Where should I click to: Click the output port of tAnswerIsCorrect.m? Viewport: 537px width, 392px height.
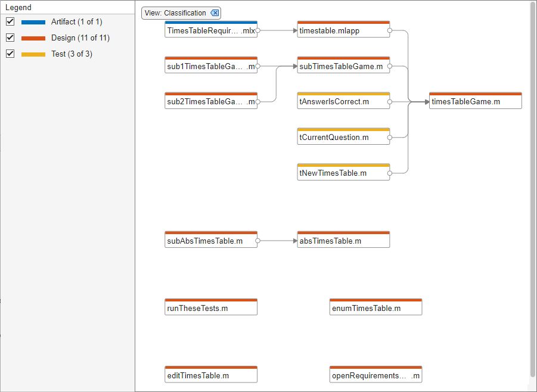coord(390,102)
